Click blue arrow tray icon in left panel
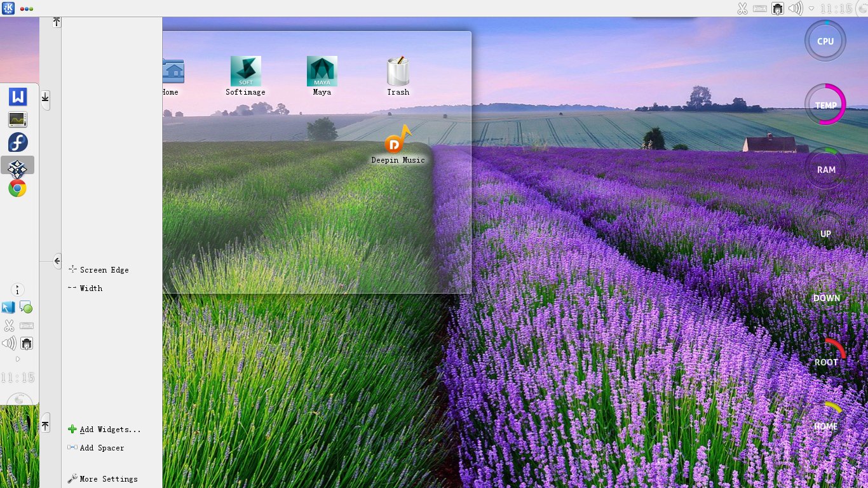This screenshot has height=488, width=868. [x=8, y=308]
